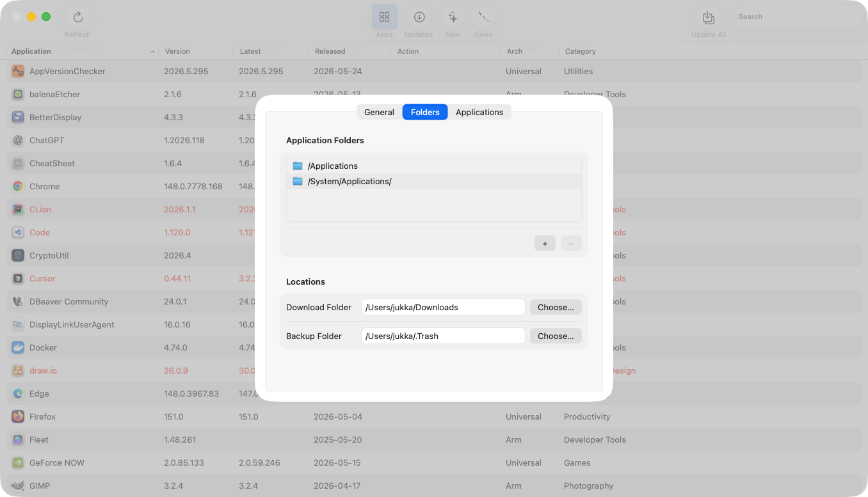
Task: Select the /Applications folder row
Action: click(434, 166)
